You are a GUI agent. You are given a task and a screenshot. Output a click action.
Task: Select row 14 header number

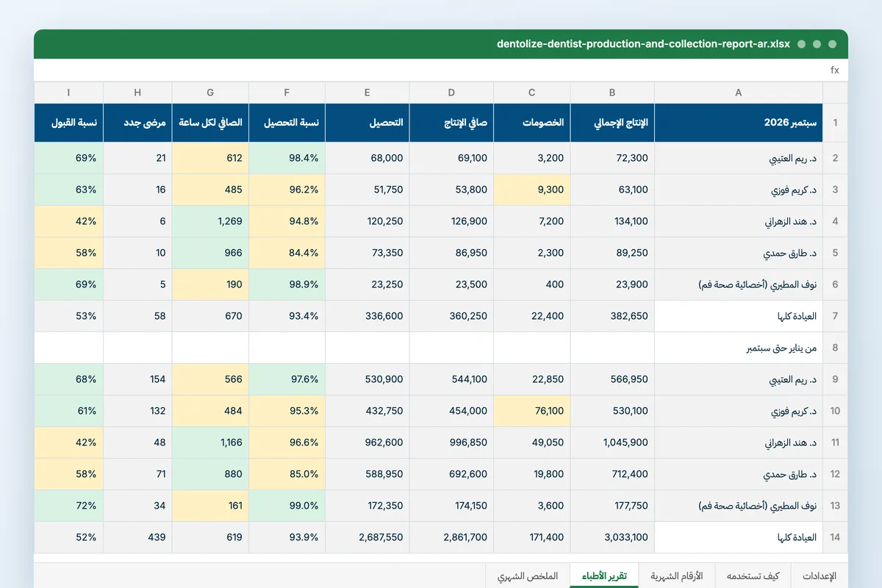point(835,537)
